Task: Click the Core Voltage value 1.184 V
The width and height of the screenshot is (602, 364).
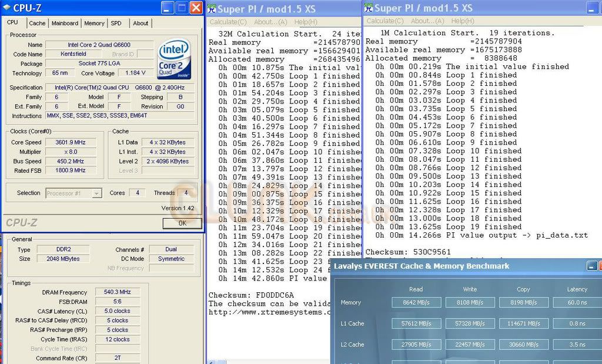Action: tap(136, 73)
